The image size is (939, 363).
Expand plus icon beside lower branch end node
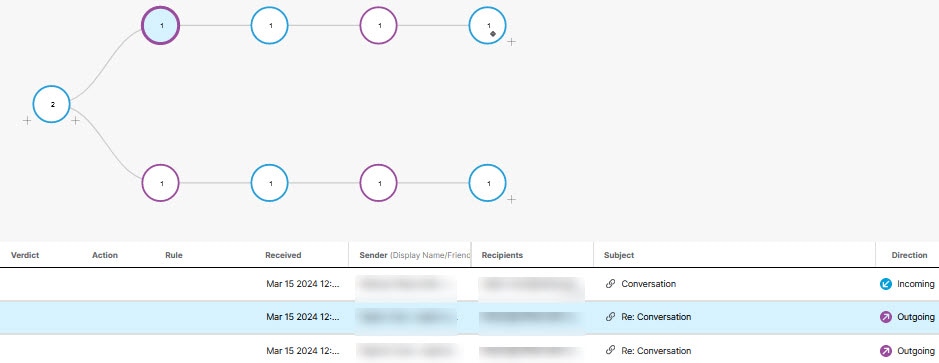tap(511, 199)
